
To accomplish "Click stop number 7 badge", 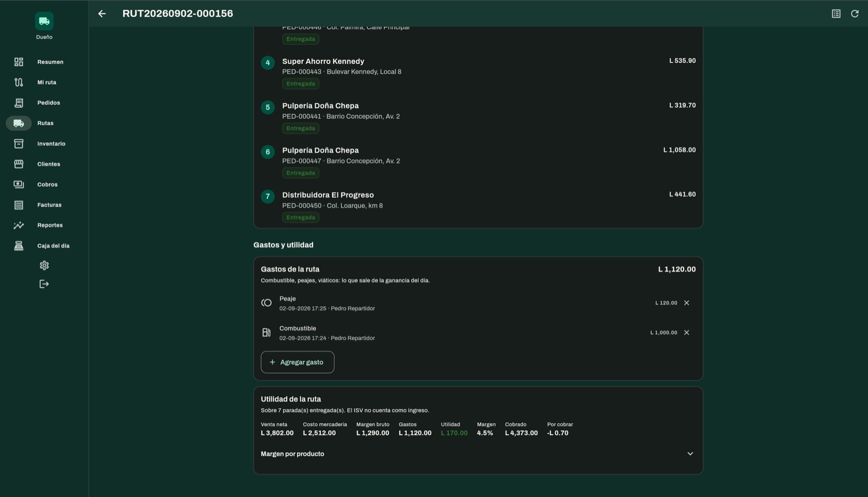I will [267, 196].
